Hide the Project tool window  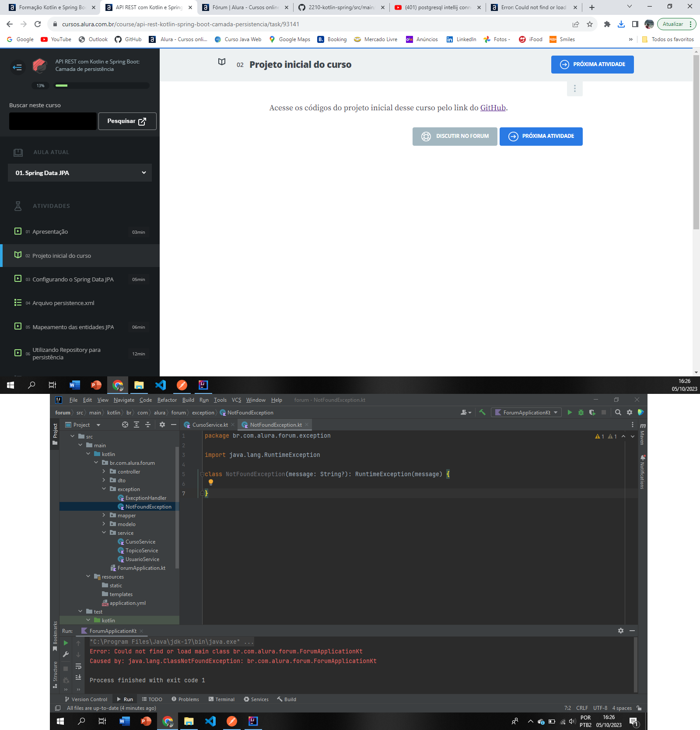pos(174,425)
